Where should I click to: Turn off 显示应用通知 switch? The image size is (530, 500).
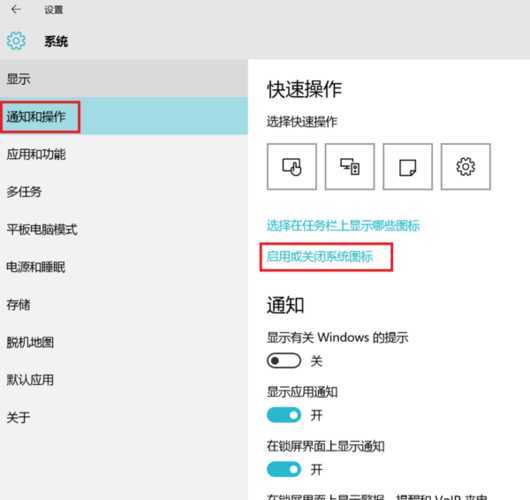(x=284, y=415)
